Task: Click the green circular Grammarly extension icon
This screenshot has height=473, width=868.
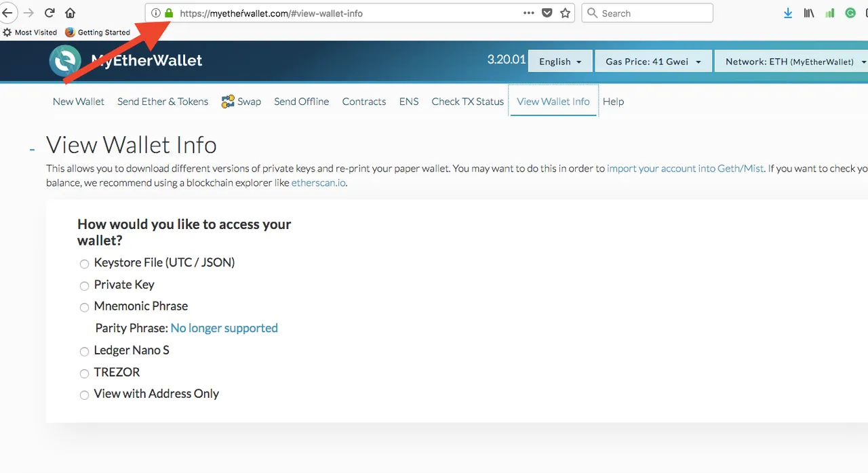Action: pyautogui.click(x=850, y=13)
